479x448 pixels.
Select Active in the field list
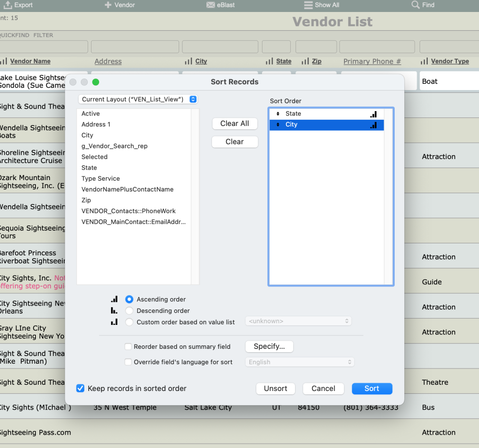[134, 114]
